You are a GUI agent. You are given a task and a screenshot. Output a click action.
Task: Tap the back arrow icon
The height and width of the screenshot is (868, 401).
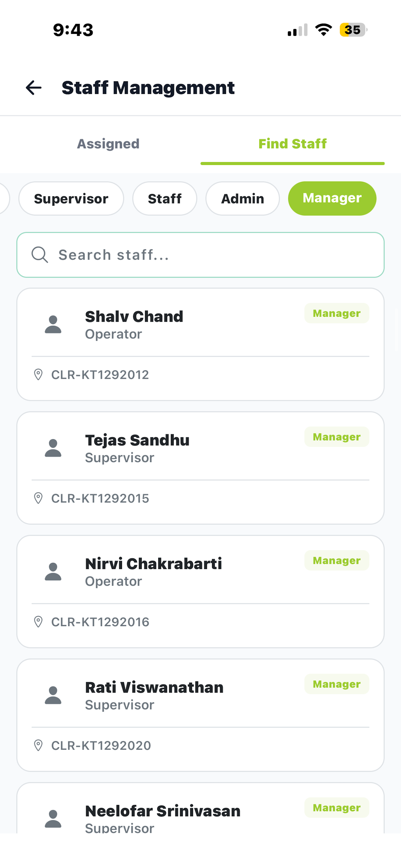[x=34, y=88]
